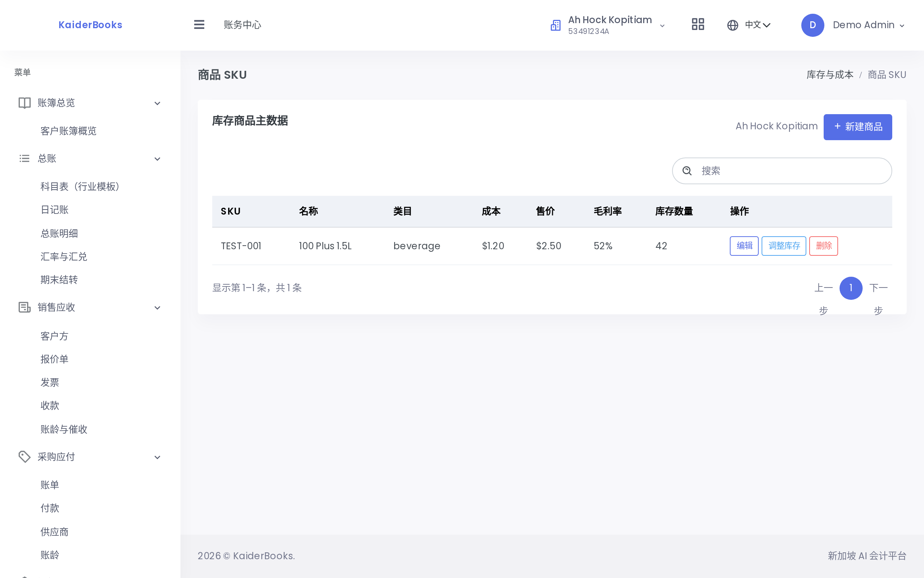
Task: Click 调整库存 for TEST-001
Action: point(784,246)
